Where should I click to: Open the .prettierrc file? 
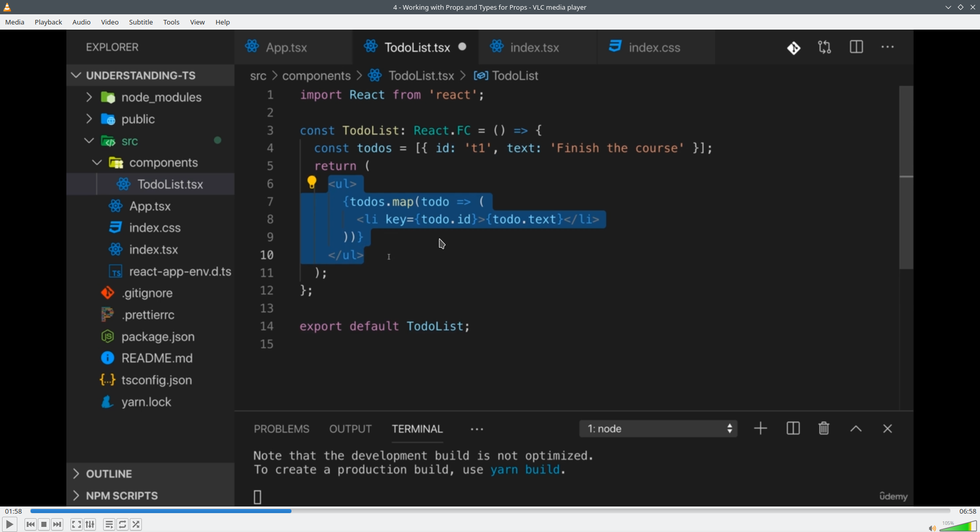point(151,315)
